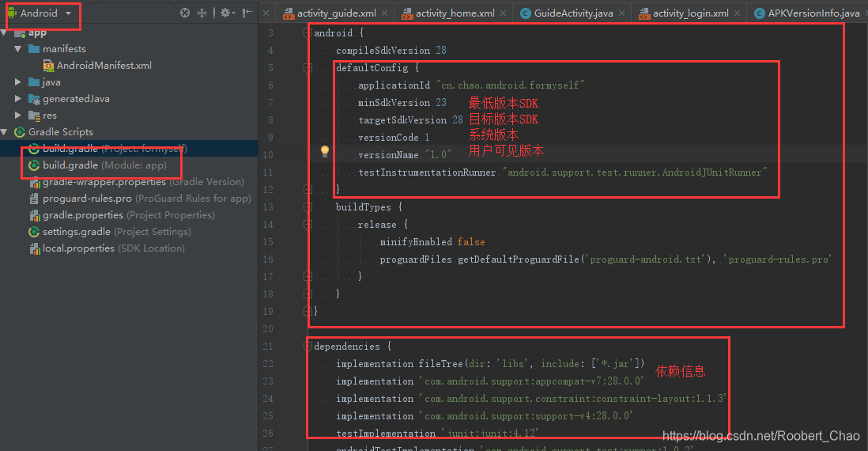The height and width of the screenshot is (451, 868).
Task: Close the GuideActivity.java tab
Action: tap(621, 13)
